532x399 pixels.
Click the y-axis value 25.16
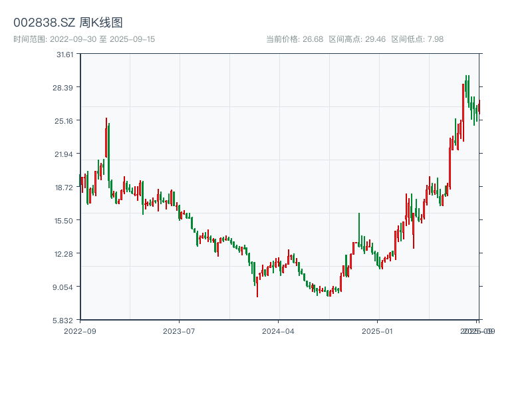pos(64,121)
